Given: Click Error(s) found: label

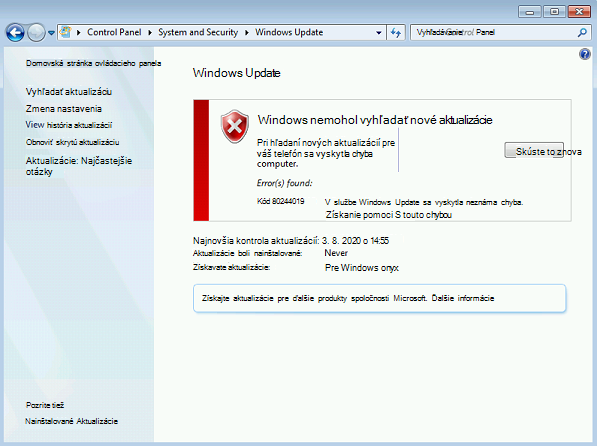Looking at the screenshot, I should 284,183.
